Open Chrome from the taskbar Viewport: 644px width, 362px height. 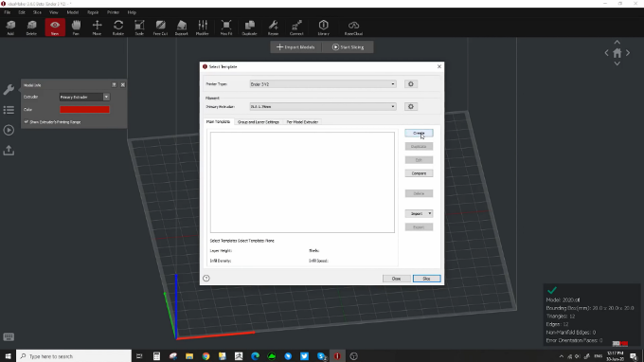click(x=206, y=356)
